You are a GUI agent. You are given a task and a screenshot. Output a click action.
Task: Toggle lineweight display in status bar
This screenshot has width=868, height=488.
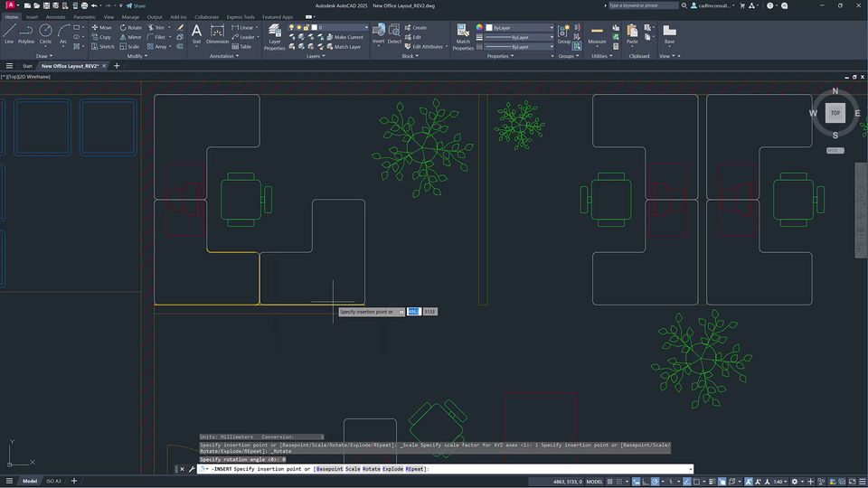tap(712, 482)
